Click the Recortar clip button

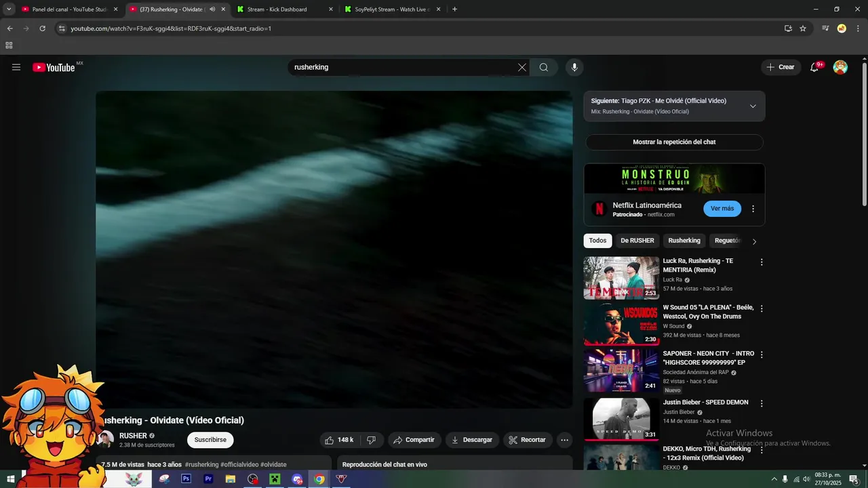(528, 440)
